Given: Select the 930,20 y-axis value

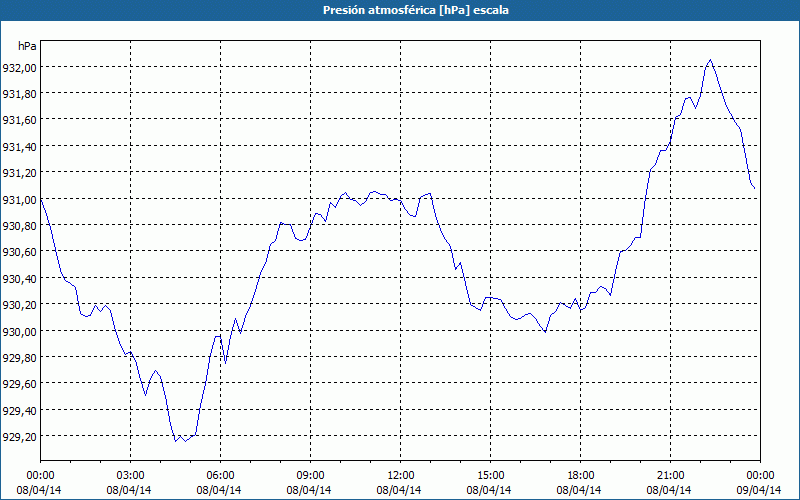Looking at the screenshot, I should (19, 305).
